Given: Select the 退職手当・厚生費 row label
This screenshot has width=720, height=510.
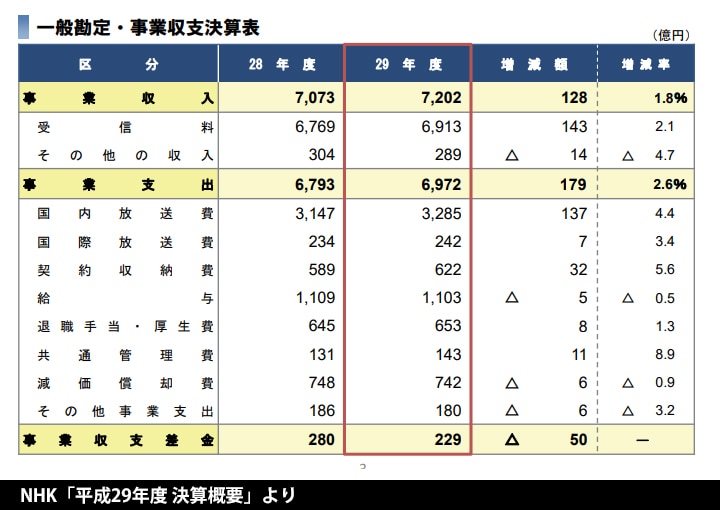Looking at the screenshot, I should 125,326.
